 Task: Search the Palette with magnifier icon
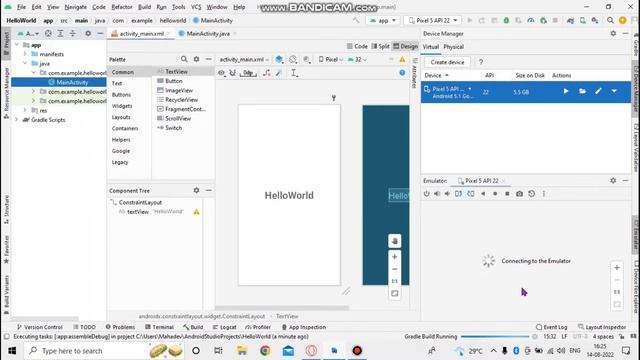[184, 59]
